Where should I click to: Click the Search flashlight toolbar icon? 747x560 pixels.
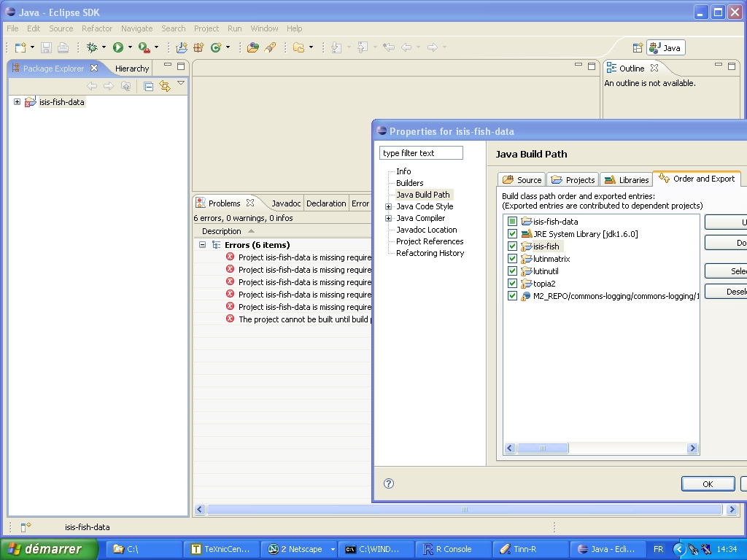[x=270, y=47]
